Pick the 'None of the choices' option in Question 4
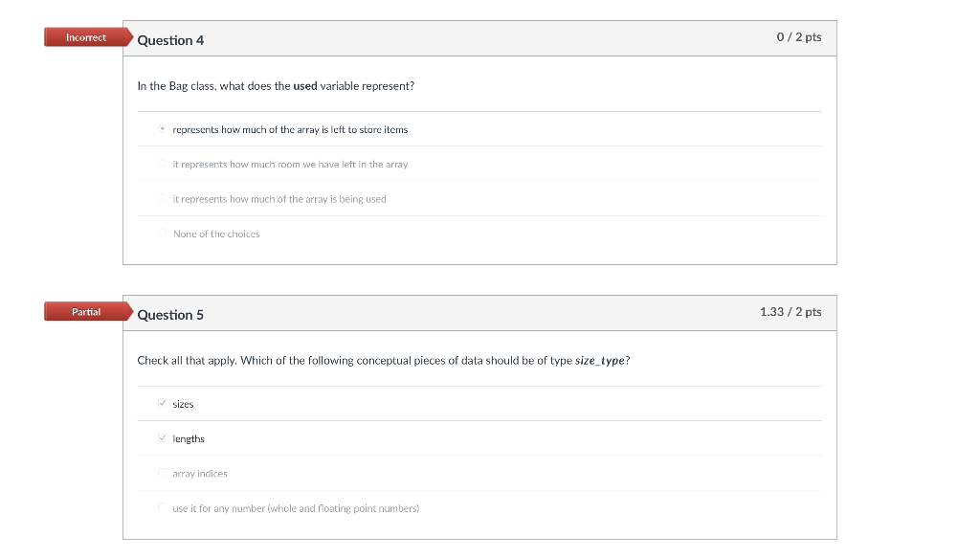The width and height of the screenshot is (980, 559). click(163, 233)
